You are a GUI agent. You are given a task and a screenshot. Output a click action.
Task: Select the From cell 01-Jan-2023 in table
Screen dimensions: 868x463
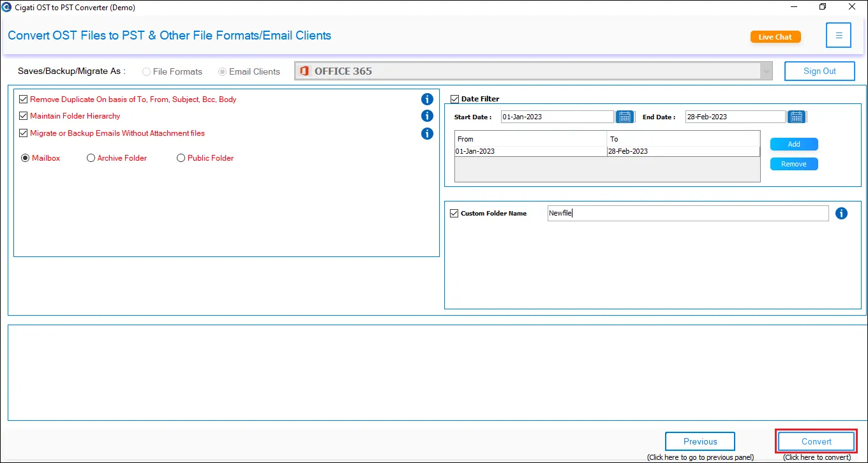point(530,151)
